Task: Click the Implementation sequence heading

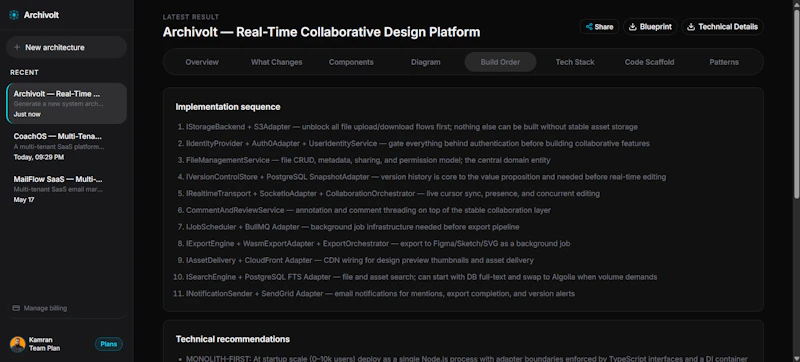Action: click(228, 107)
